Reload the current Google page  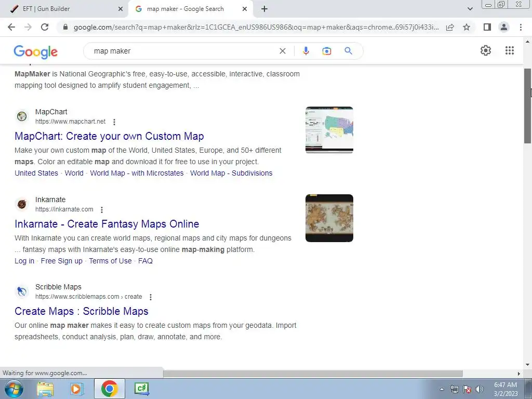[45, 27]
